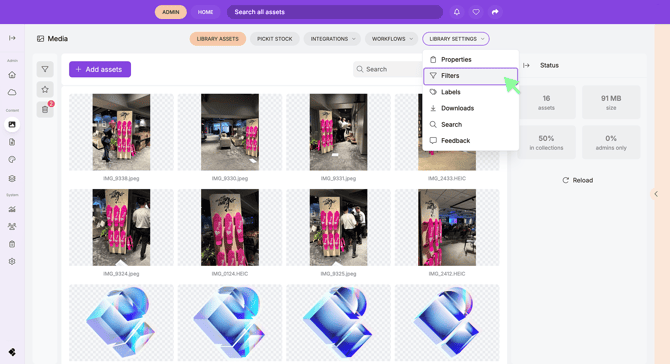Click the 91 MB size status card
This screenshot has width=670, height=364.
pos(611,102)
